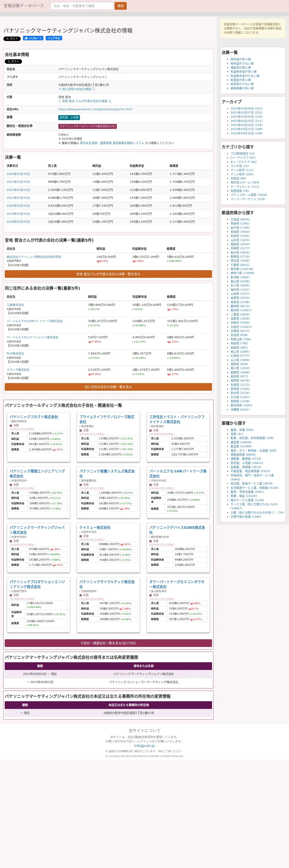Open the パナソニック環境エンジニアリング株式会社 card

coord(37,473)
